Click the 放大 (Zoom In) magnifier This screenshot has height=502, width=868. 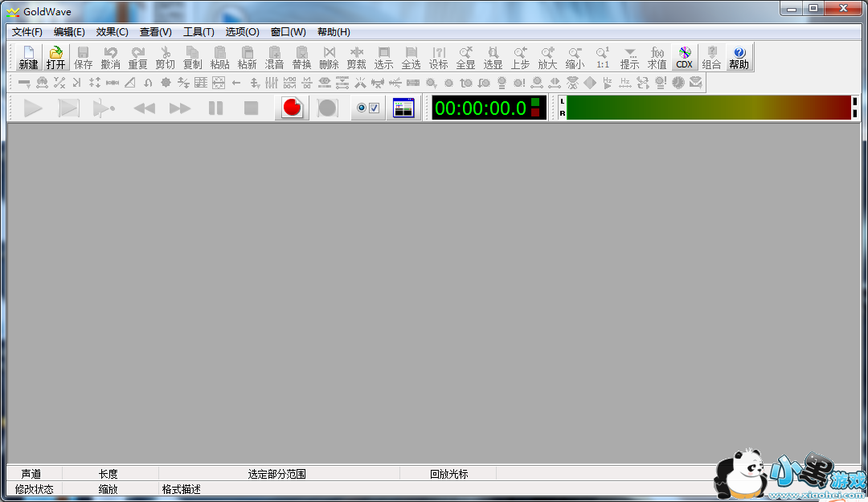click(x=547, y=58)
